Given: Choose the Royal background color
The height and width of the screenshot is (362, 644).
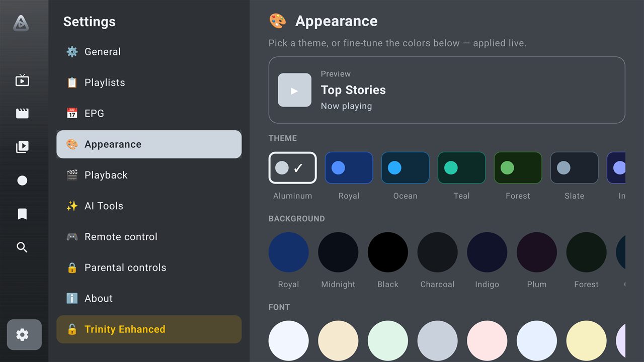Looking at the screenshot, I should 288,252.
